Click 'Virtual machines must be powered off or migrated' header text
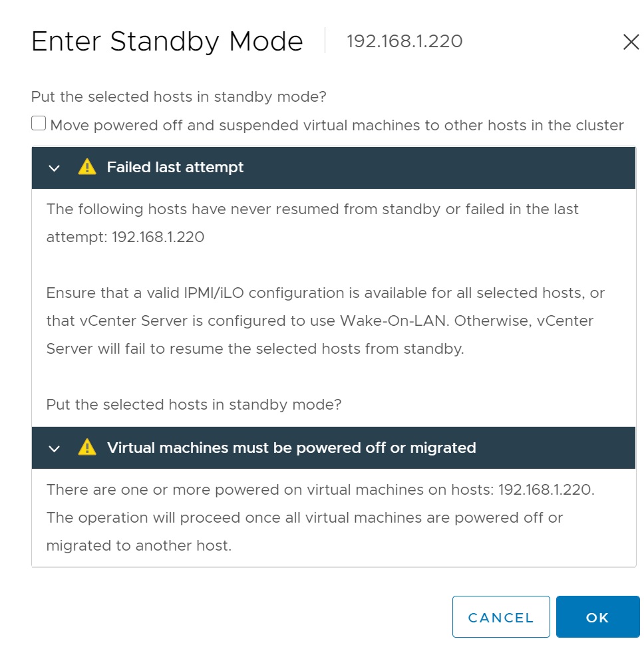644x645 pixels. (291, 448)
